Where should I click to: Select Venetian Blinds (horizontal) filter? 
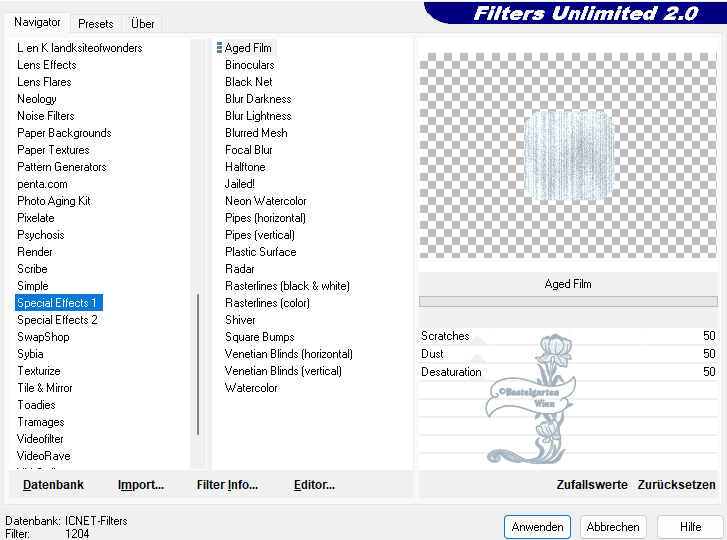click(289, 354)
